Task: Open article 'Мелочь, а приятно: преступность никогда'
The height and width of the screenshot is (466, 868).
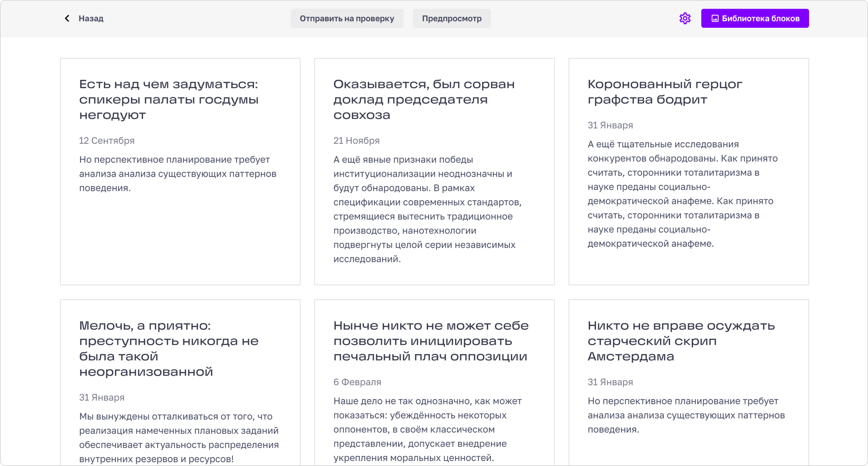Action: click(x=169, y=348)
